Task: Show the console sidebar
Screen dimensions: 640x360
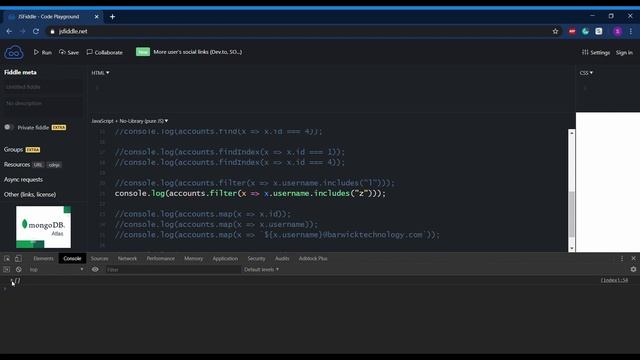Action: [7, 269]
